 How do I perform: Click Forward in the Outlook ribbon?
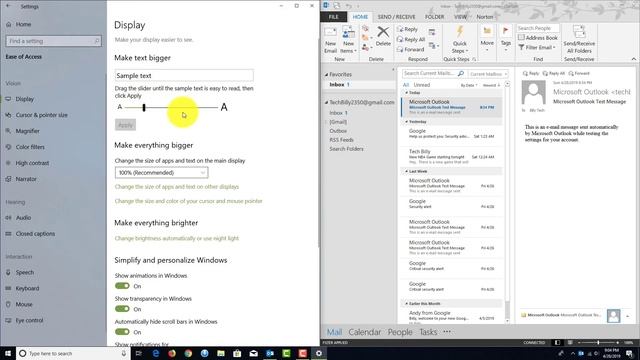point(411,49)
